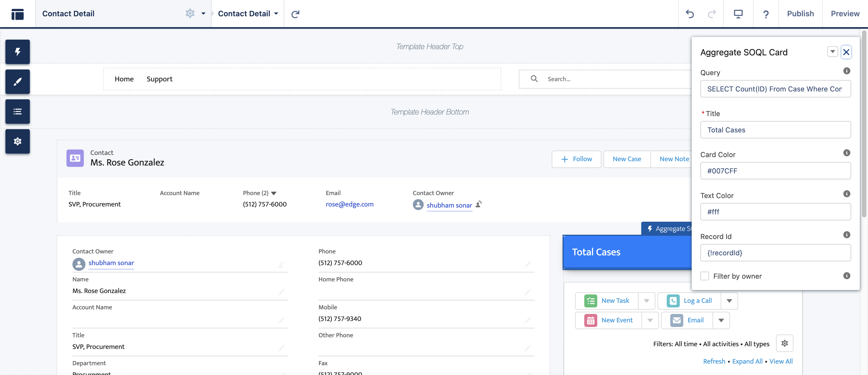Click the Card Color #007CFF field
868x375 pixels.
775,171
